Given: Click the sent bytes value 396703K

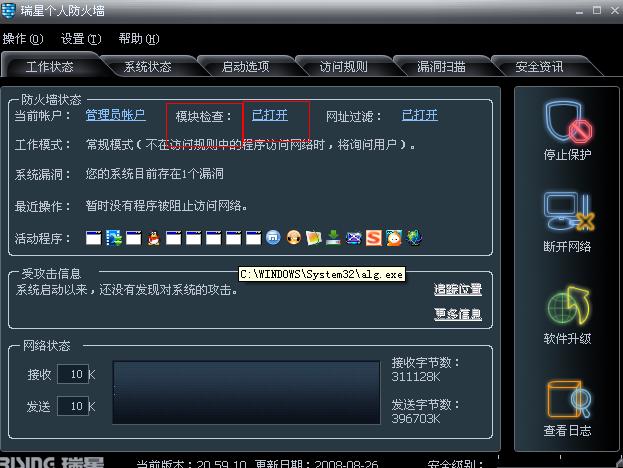Looking at the screenshot, I should (x=416, y=418).
